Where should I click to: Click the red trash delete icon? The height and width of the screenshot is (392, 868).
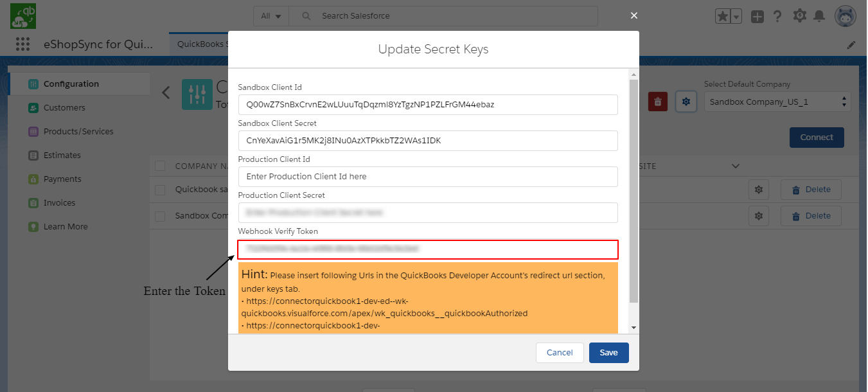click(x=657, y=102)
